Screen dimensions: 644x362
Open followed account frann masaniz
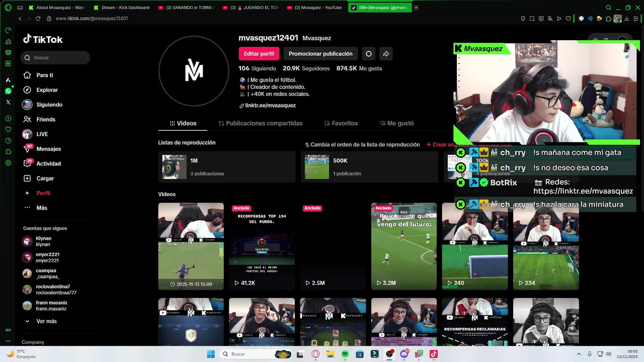click(x=45, y=306)
